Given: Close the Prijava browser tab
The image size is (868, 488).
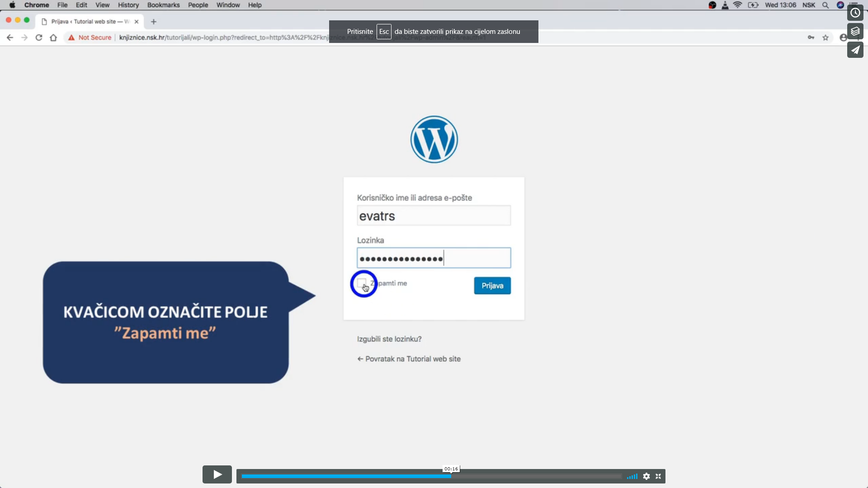Looking at the screenshot, I should [137, 21].
